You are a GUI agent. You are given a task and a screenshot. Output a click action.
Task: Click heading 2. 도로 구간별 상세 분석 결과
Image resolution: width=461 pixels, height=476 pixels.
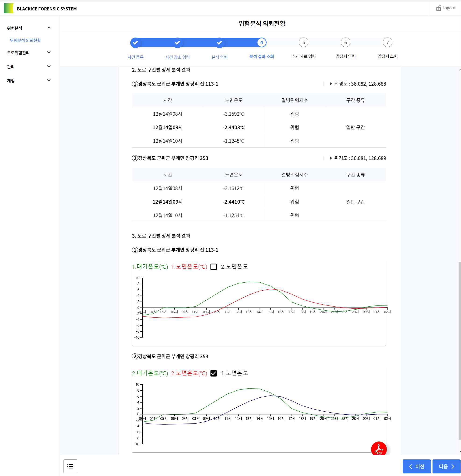(x=161, y=70)
